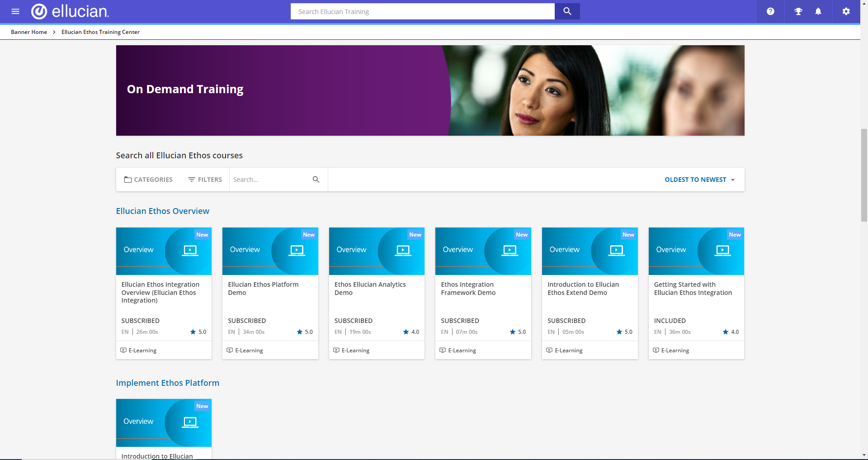Click New badge on Getting Started with Ethos Integration
Screen dimensions: 868x460
tap(735, 235)
